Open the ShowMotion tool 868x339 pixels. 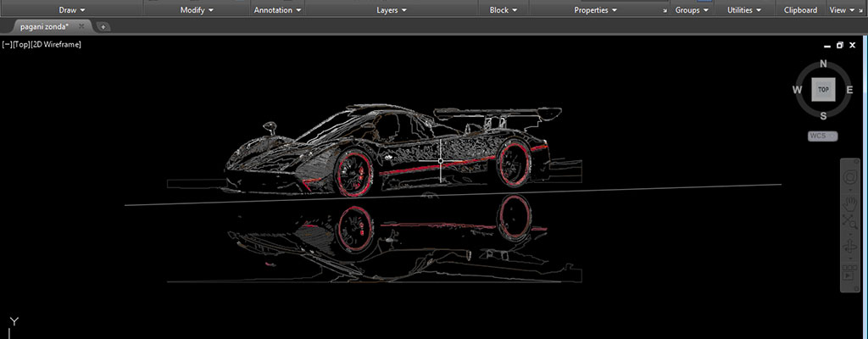point(849,273)
